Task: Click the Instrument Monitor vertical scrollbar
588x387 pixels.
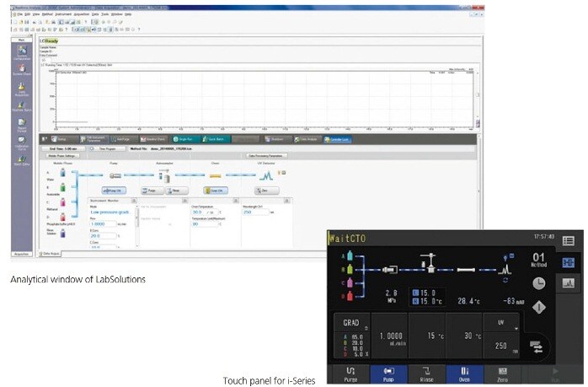Action: pos(136,226)
